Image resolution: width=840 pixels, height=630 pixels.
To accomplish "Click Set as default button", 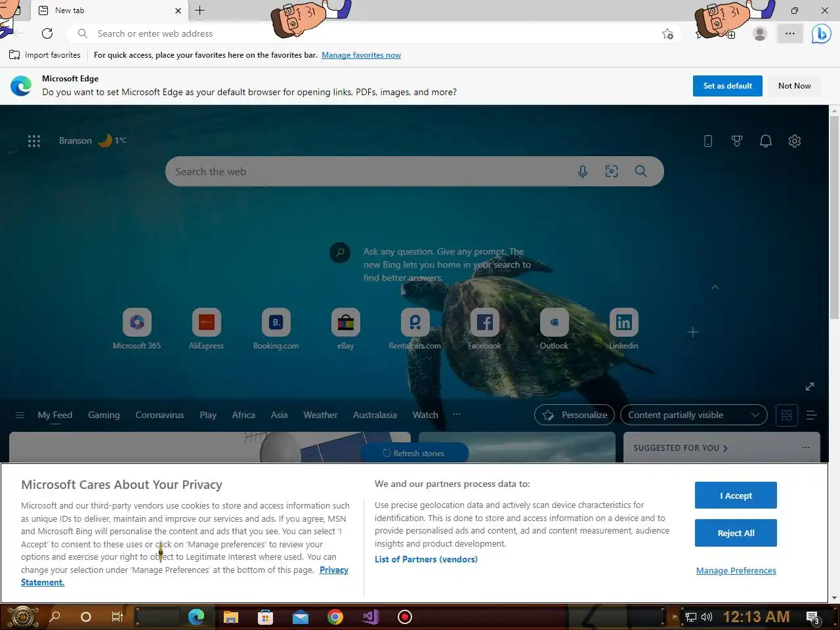I will (727, 86).
